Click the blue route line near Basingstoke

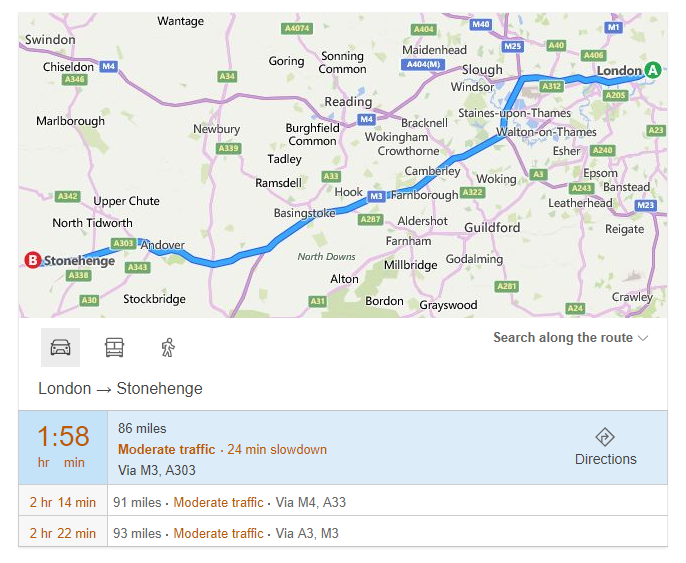click(x=306, y=220)
